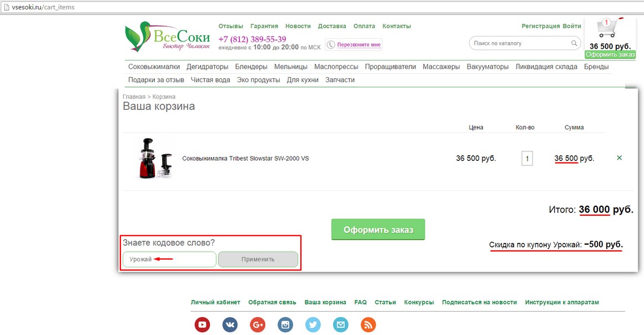The height and width of the screenshot is (335, 644).
Task: Open the Конкурсы footer link
Action: tap(419, 302)
